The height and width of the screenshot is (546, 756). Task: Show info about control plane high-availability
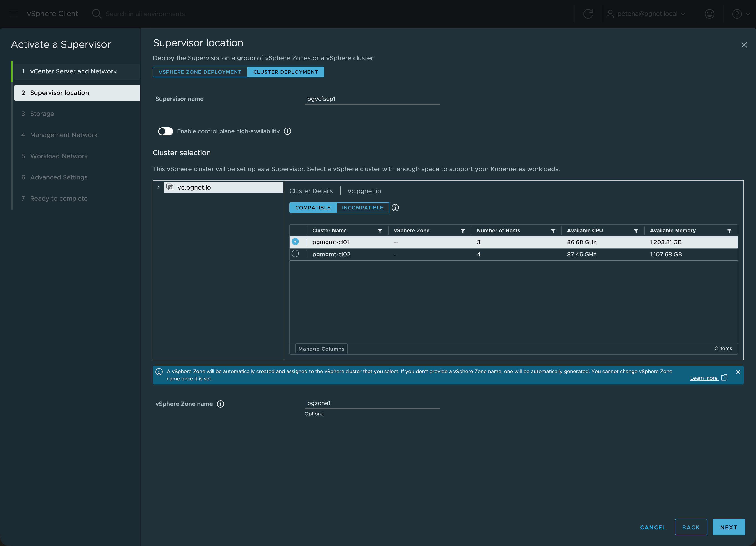click(x=287, y=131)
